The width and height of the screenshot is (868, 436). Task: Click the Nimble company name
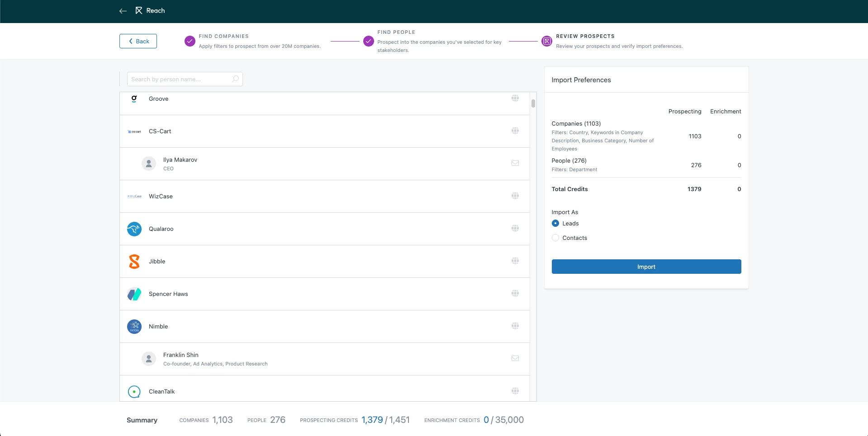click(158, 326)
